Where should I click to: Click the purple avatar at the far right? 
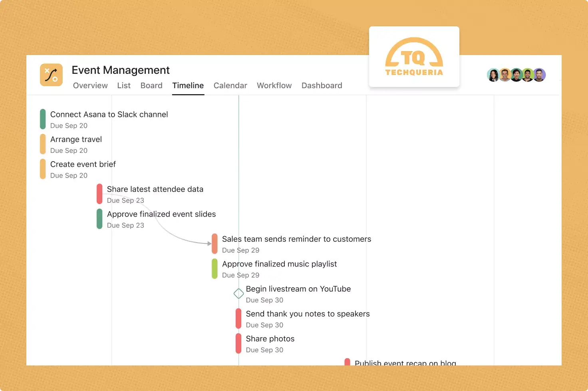click(540, 75)
